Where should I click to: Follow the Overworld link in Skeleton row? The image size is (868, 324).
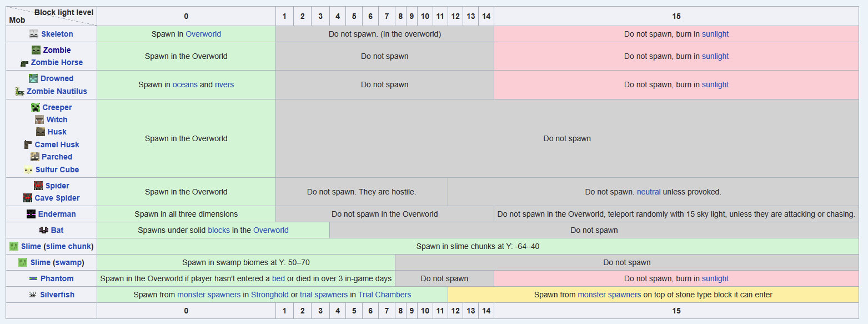(203, 34)
